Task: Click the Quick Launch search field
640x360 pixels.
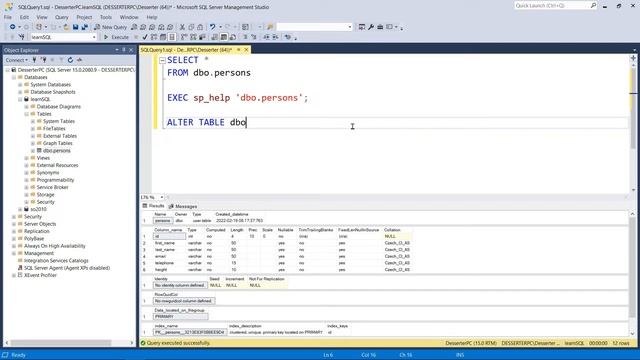Action: pos(551,5)
